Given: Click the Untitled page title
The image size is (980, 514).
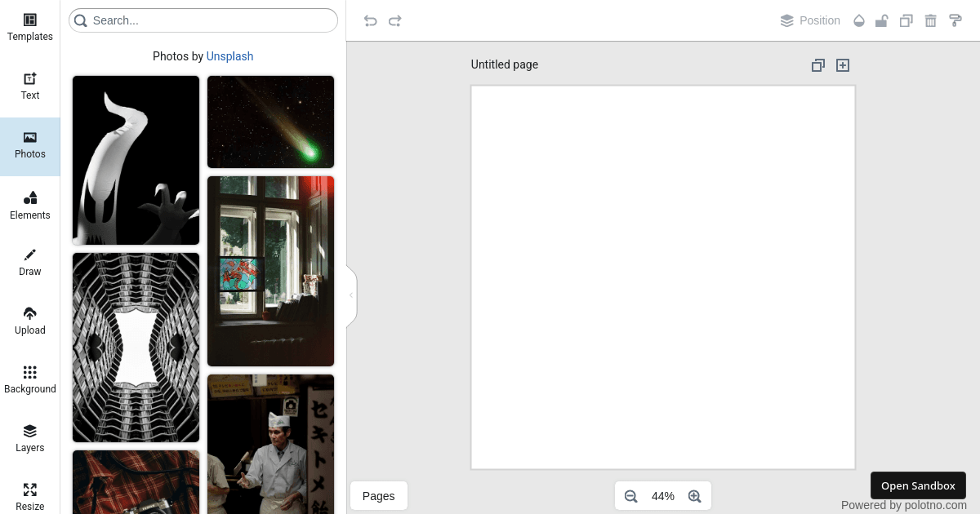Looking at the screenshot, I should click(505, 64).
